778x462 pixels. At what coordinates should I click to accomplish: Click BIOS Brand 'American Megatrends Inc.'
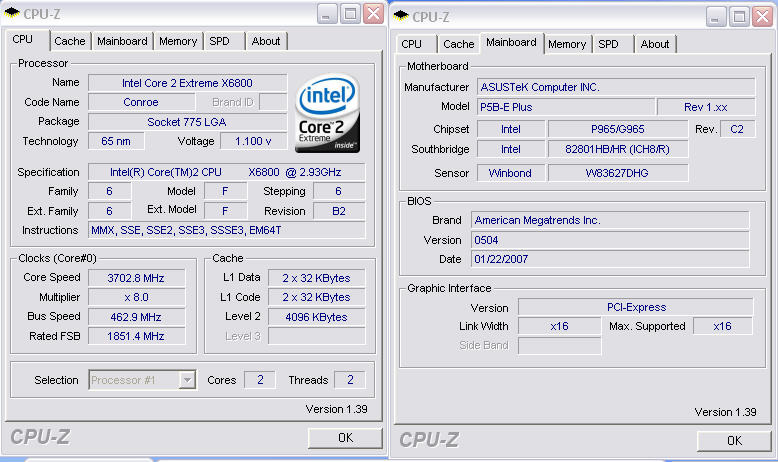(610, 220)
